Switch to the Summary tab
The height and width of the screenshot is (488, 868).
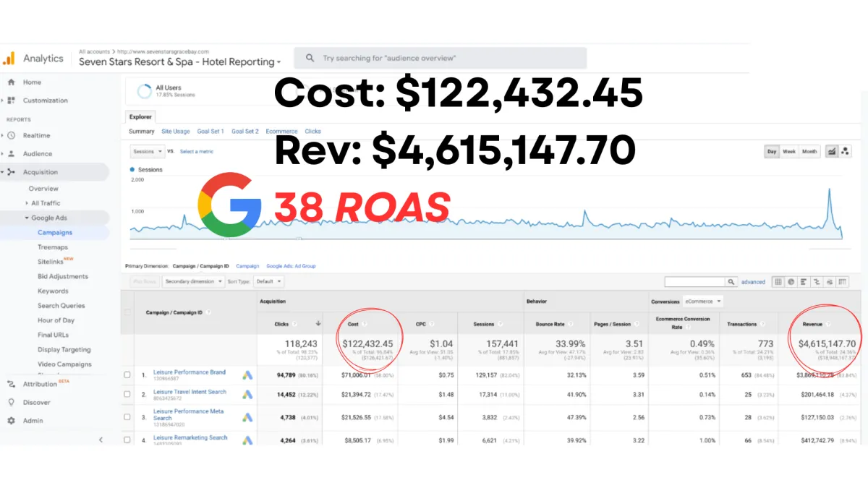coord(142,132)
